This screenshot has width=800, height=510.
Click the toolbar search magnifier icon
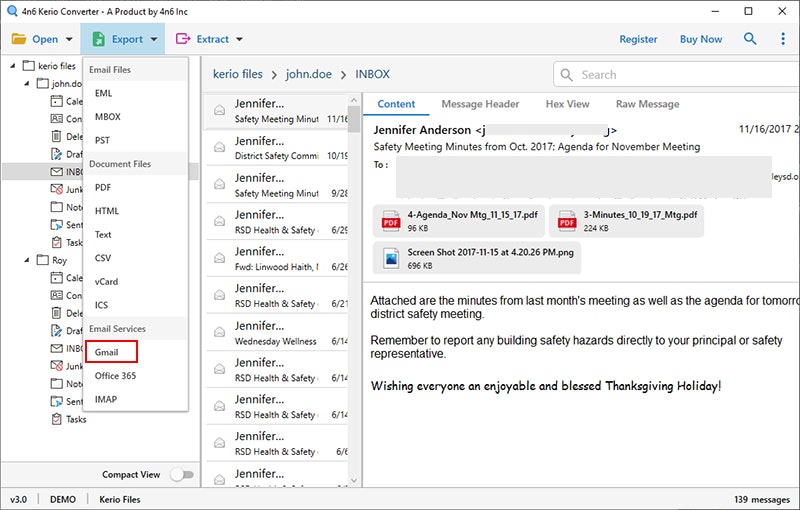[x=749, y=38]
